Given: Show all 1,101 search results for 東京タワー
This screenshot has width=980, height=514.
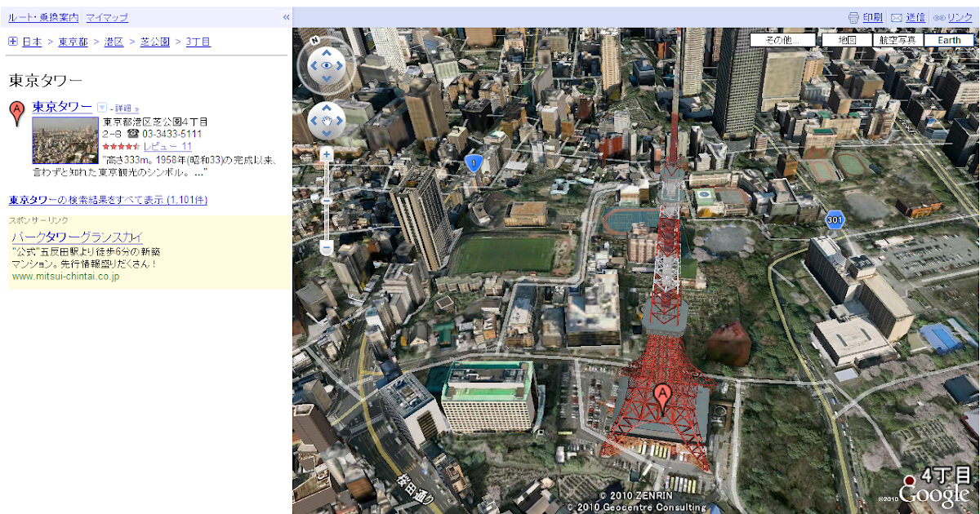Looking at the screenshot, I should tap(108, 200).
